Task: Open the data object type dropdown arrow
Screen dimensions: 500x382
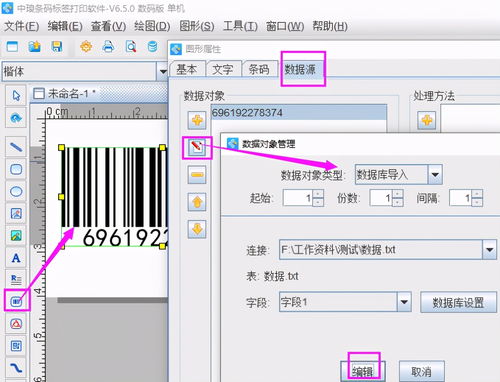Action: (435, 174)
